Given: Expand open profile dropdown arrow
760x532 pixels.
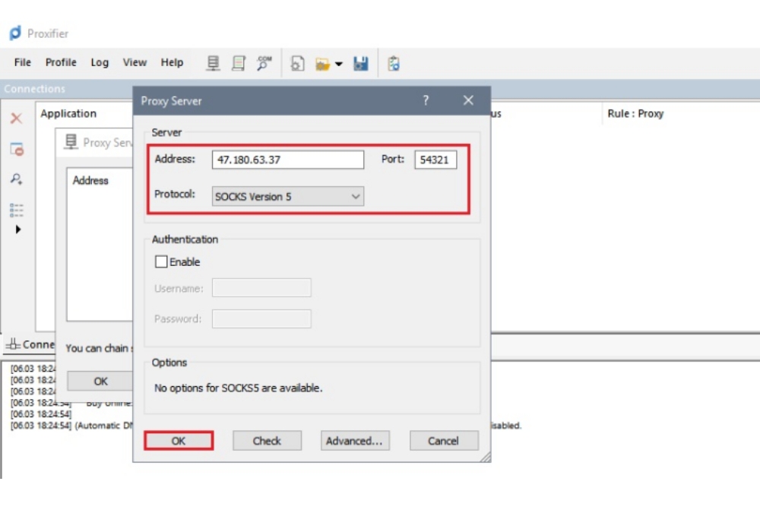Looking at the screenshot, I should (339, 64).
